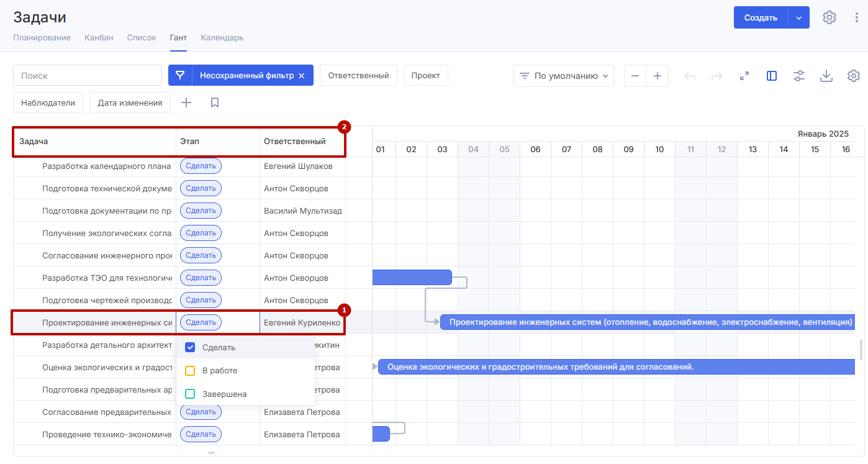The height and width of the screenshot is (464, 868).
Task: Toggle the task table panel icon
Action: click(x=772, y=76)
